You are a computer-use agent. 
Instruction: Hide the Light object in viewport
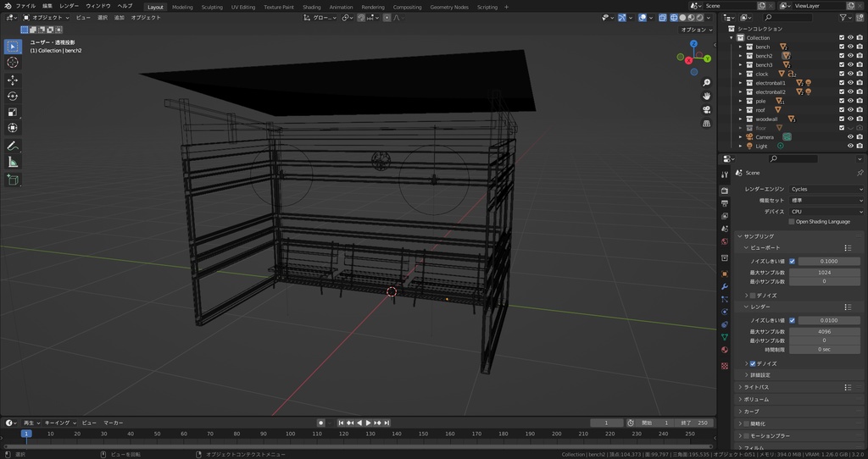[850, 146]
